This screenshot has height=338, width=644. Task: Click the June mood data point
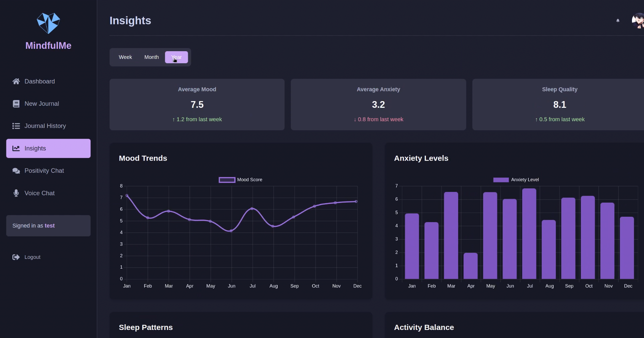231,231
